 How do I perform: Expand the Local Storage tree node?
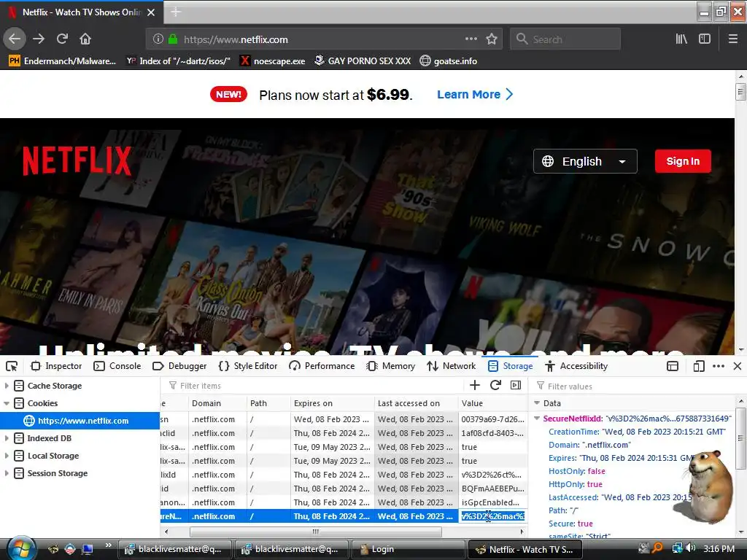pyautogui.click(x=7, y=456)
